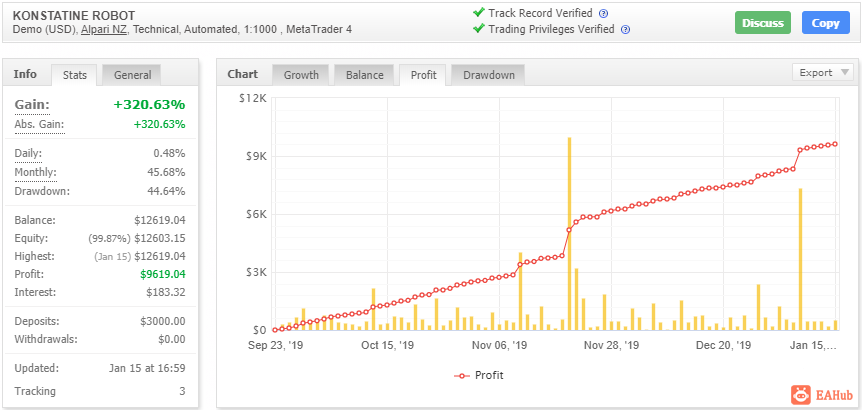
Task: Click the underlined Monthly label
Action: click(x=35, y=173)
